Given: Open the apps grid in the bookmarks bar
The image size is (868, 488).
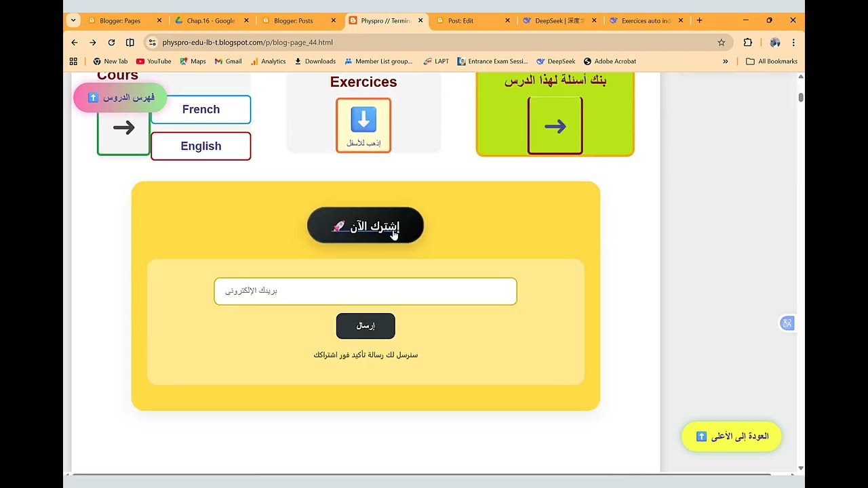Looking at the screenshot, I should tap(73, 61).
